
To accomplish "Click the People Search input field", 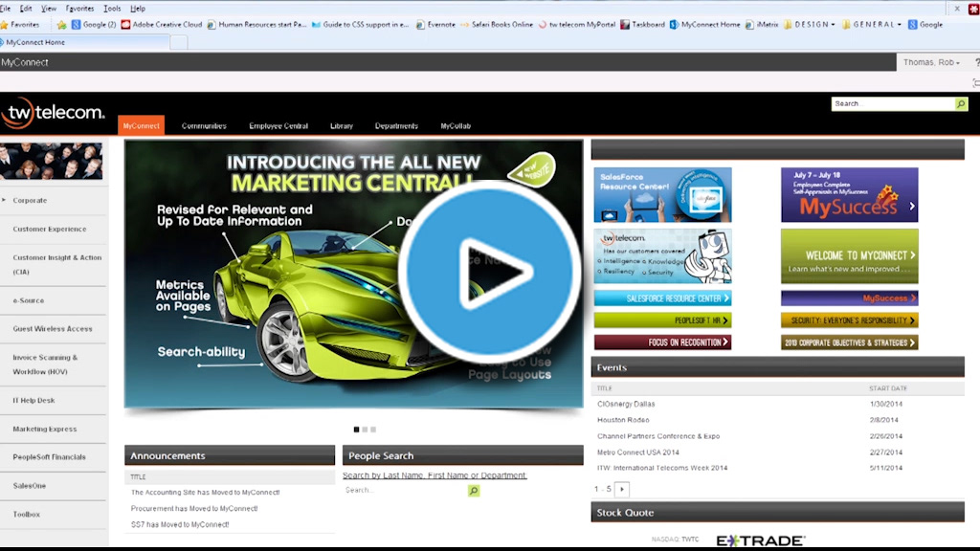I will tap(405, 491).
